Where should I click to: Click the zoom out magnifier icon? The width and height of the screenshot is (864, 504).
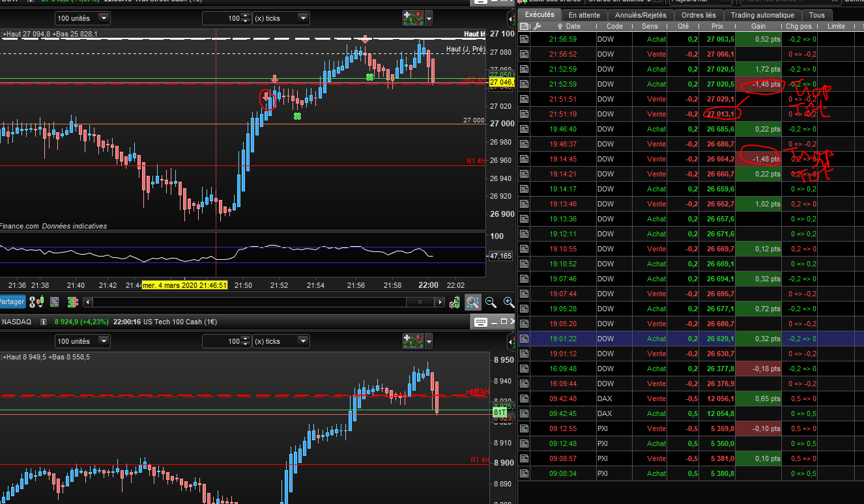click(x=491, y=302)
